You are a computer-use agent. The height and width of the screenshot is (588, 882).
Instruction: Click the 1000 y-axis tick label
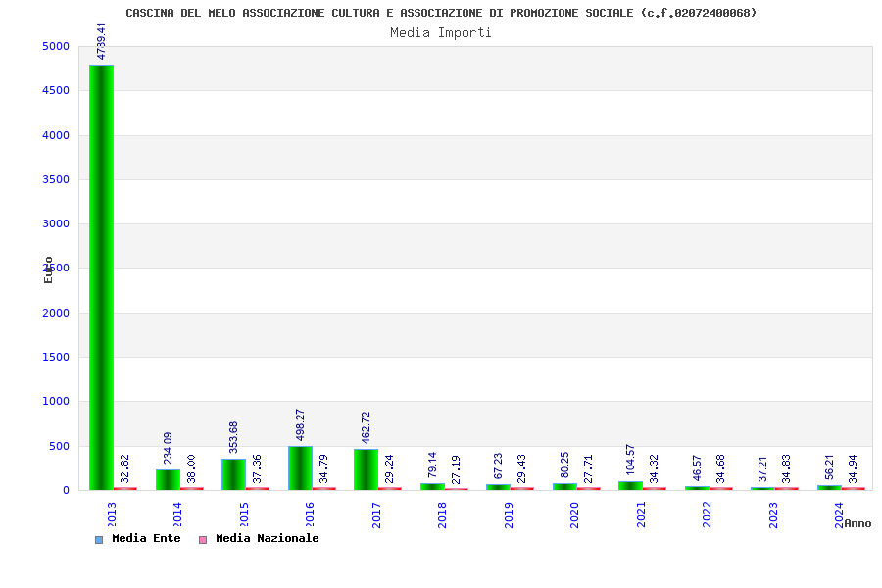56,401
